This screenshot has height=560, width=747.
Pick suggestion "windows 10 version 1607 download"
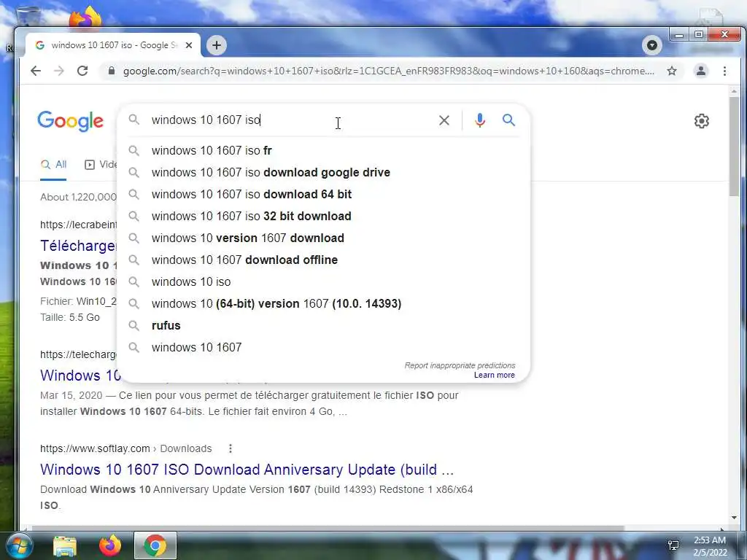click(323, 238)
